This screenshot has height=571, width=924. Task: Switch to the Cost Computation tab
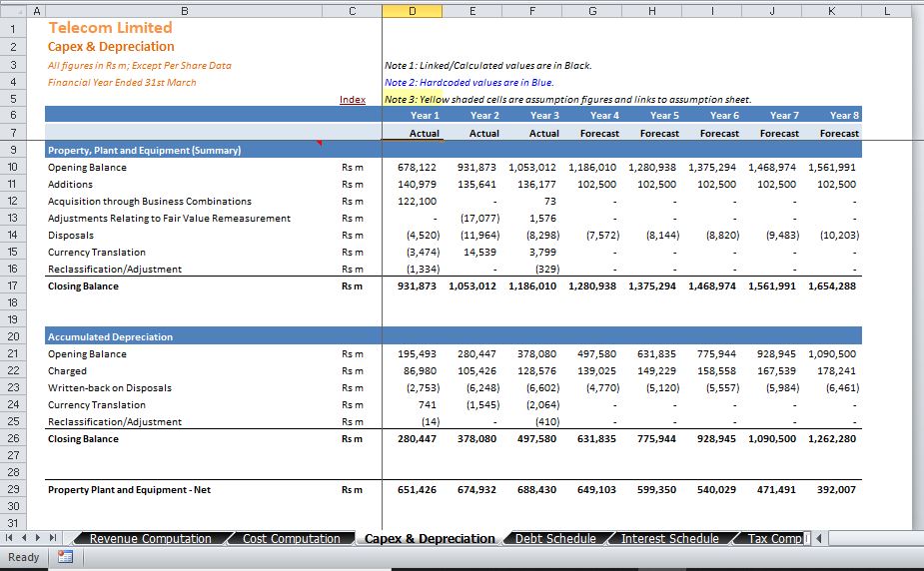point(291,538)
